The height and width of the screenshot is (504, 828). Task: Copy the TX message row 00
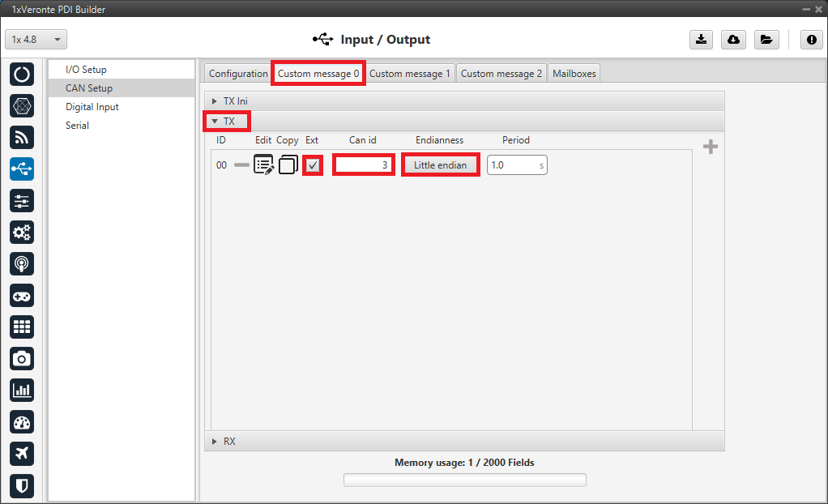(x=288, y=165)
